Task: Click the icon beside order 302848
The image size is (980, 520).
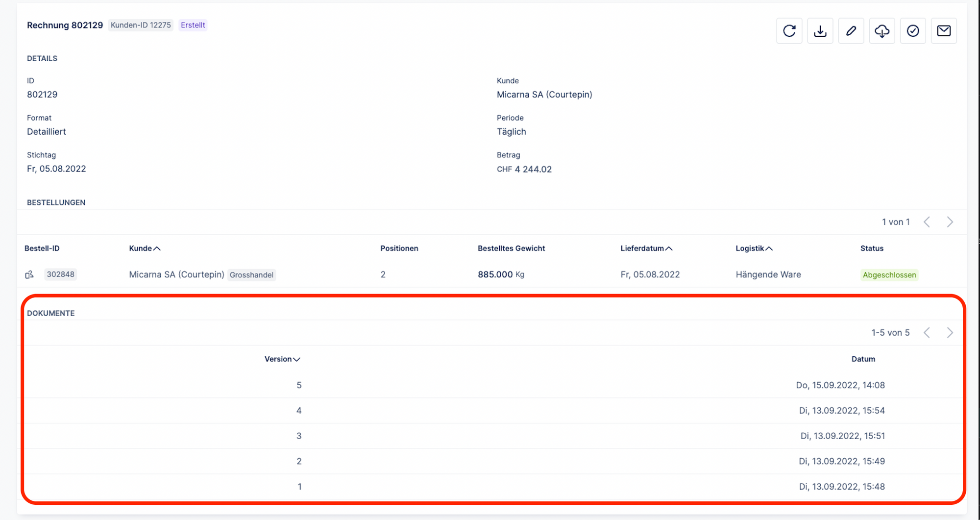Action: (x=29, y=274)
